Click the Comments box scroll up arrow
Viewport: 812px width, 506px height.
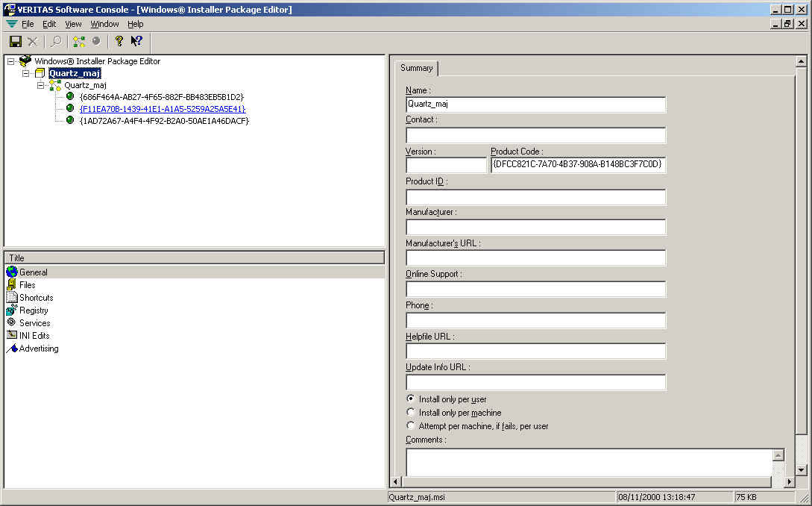(778, 455)
